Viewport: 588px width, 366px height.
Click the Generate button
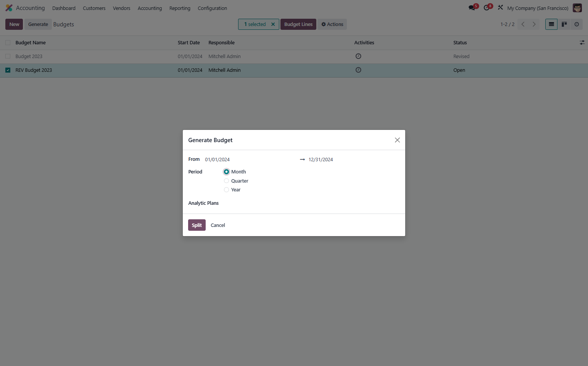tap(38, 24)
